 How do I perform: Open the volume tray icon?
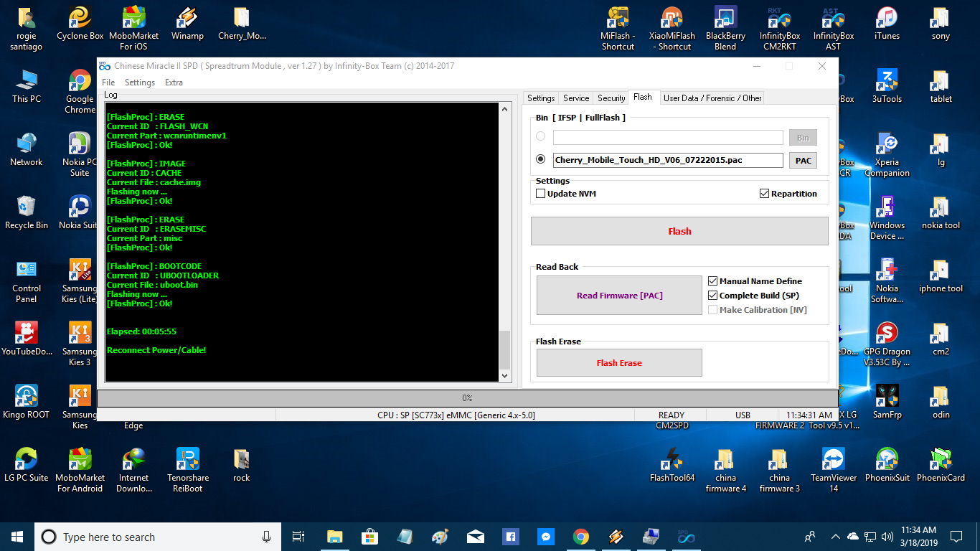tap(887, 537)
